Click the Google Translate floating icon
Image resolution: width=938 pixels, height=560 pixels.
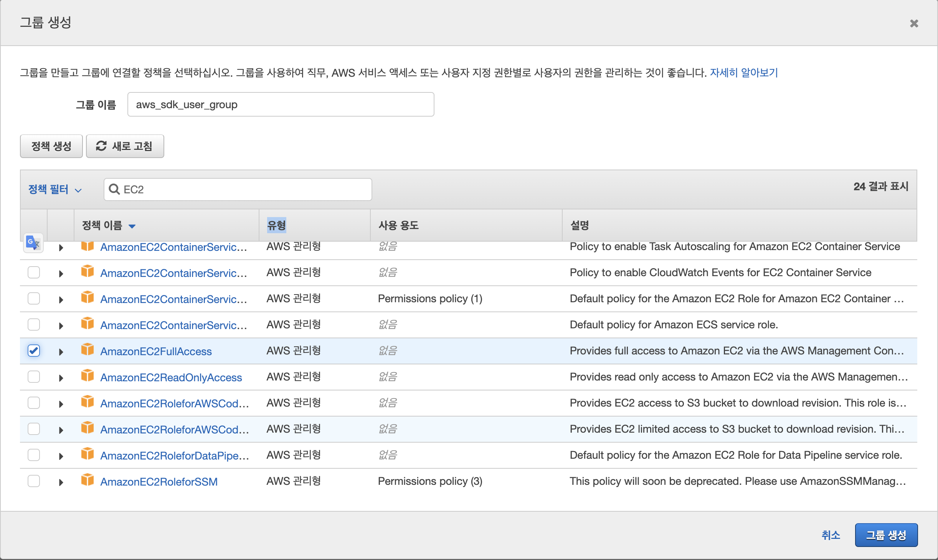pos(33,243)
